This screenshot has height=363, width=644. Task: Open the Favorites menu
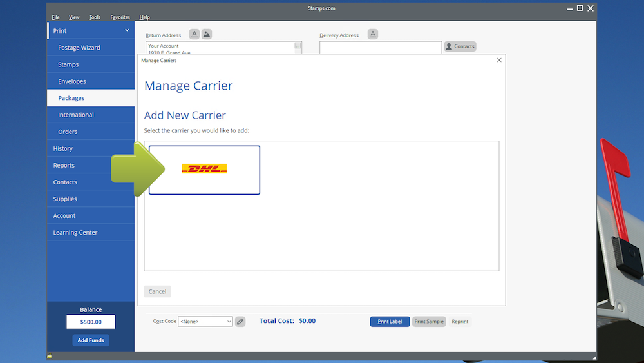coord(120,17)
